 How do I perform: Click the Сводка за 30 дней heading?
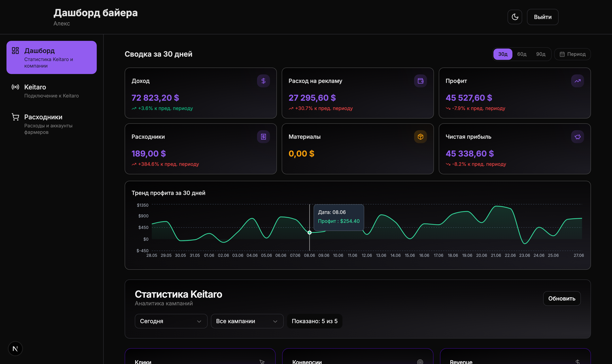[x=158, y=54]
